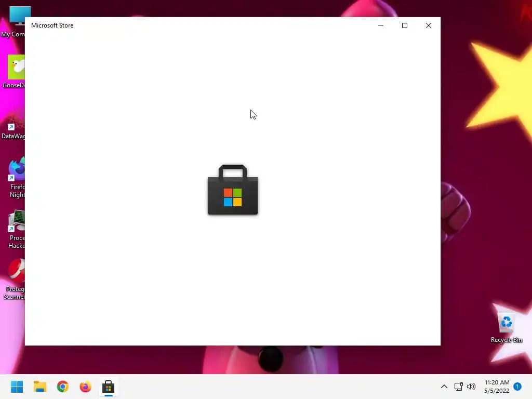Click the date 5/5/2022 in the taskbar
Viewport: 532px width, 399px height.
[497, 391]
